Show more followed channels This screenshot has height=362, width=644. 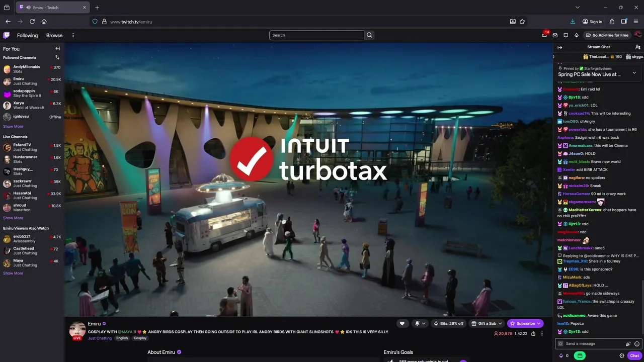(x=13, y=126)
